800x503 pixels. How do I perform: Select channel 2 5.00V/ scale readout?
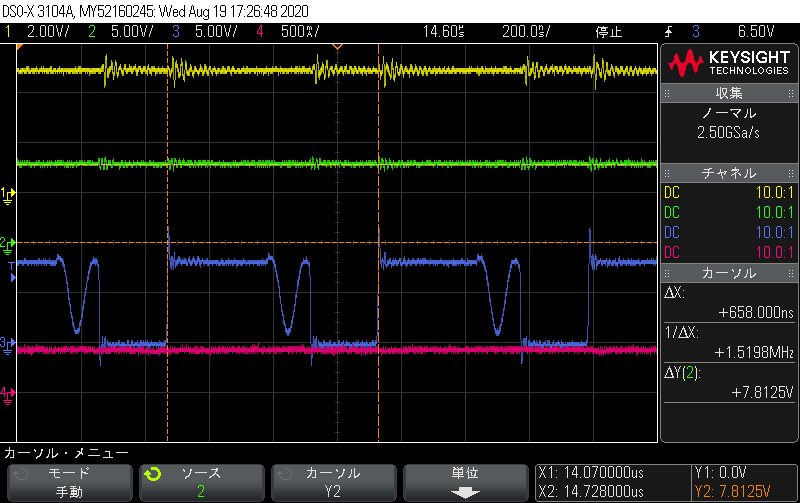[x=132, y=32]
